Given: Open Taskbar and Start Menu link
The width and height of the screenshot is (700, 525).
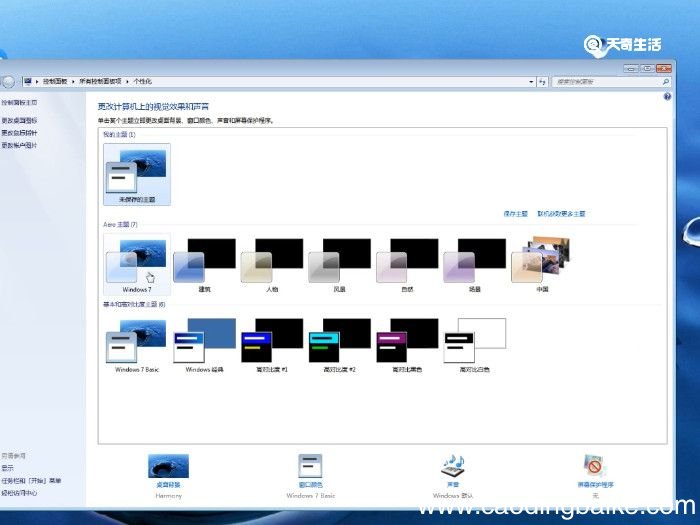Looking at the screenshot, I should coord(31,481).
